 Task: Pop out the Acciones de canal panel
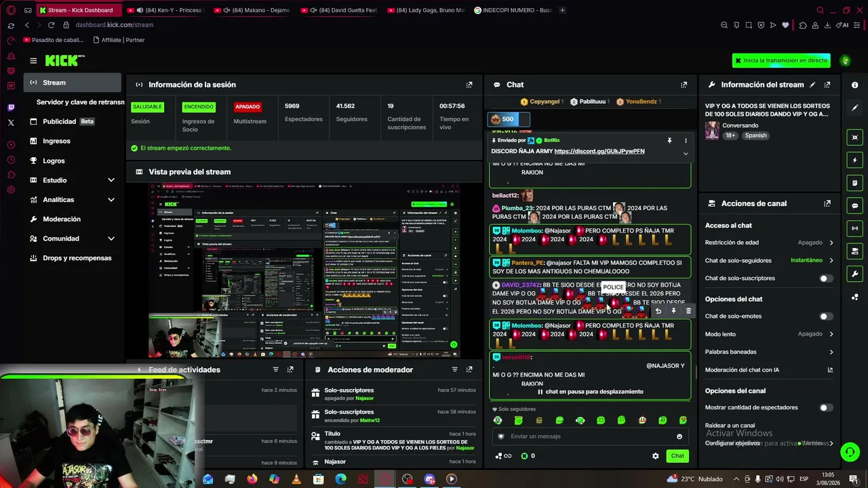point(827,203)
